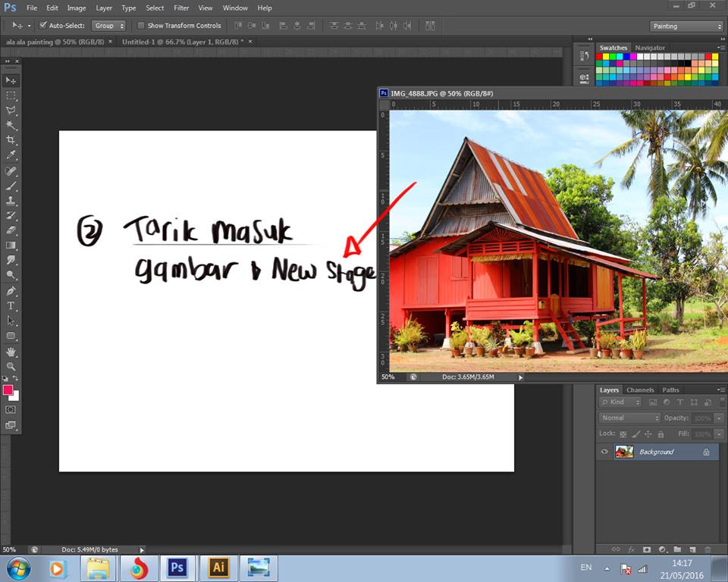The height and width of the screenshot is (582, 728).
Task: Select the Crop tool
Action: 11,140
